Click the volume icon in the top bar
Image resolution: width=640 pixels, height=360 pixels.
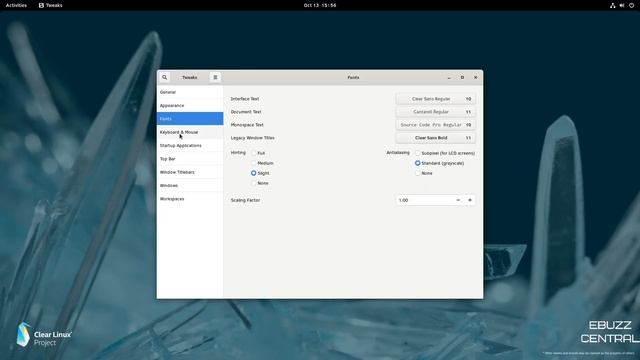(x=622, y=5)
